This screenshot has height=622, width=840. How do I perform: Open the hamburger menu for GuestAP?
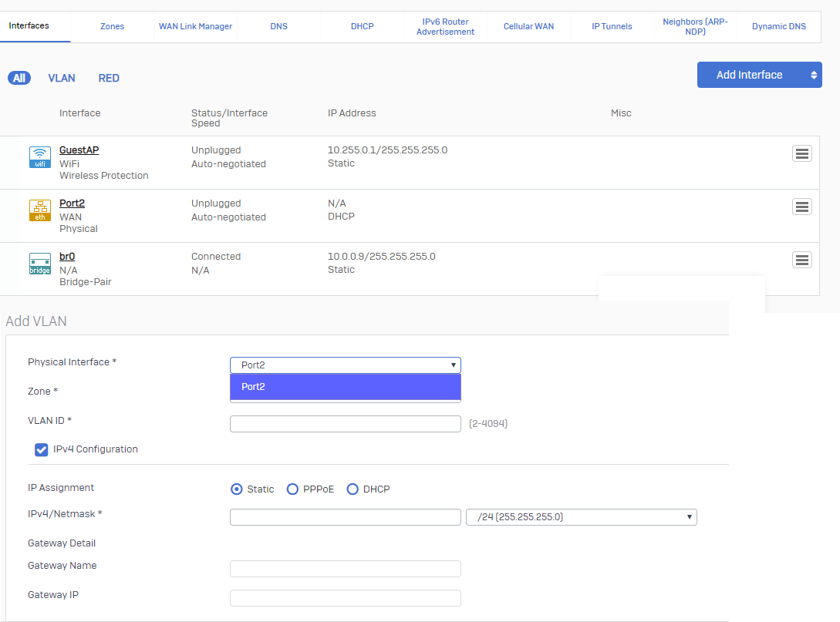(801, 153)
